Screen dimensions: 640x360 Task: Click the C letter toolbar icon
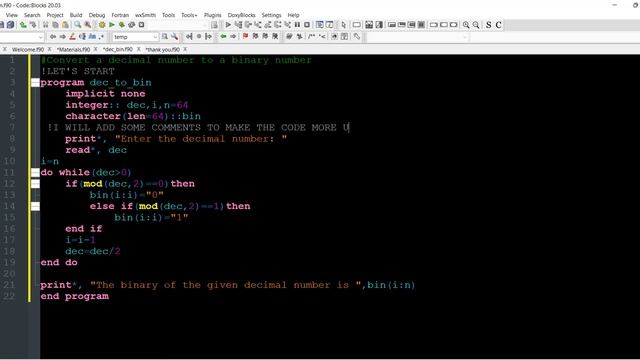point(498,25)
